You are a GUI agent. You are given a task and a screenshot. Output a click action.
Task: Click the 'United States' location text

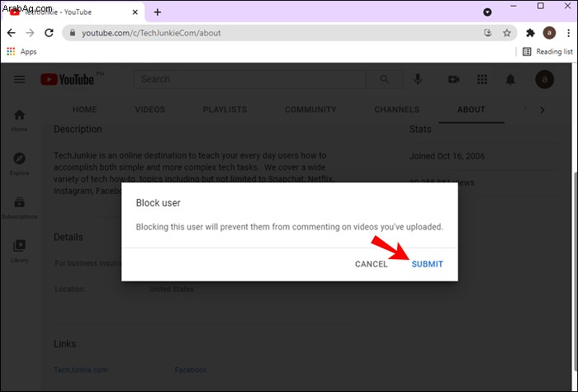click(172, 289)
